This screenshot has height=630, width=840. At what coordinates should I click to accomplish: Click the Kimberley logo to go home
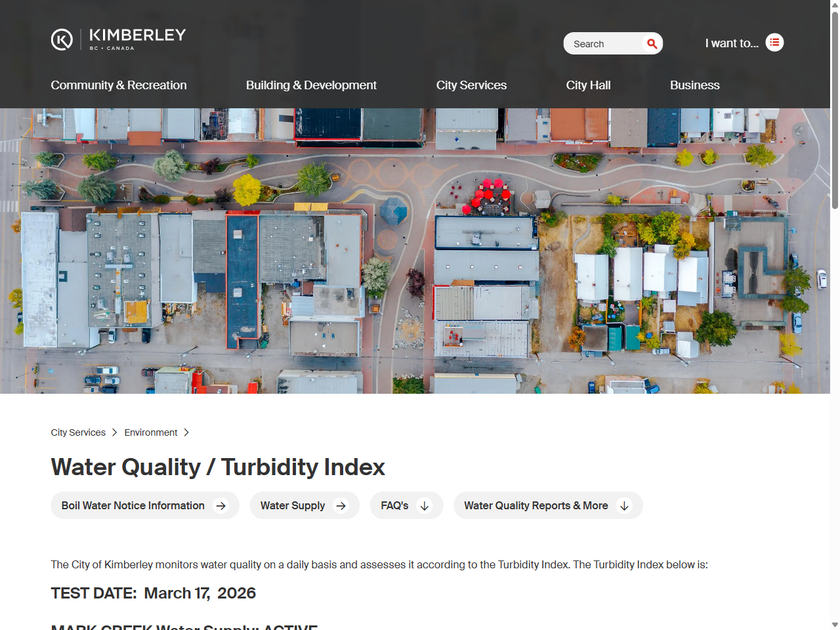click(x=119, y=39)
